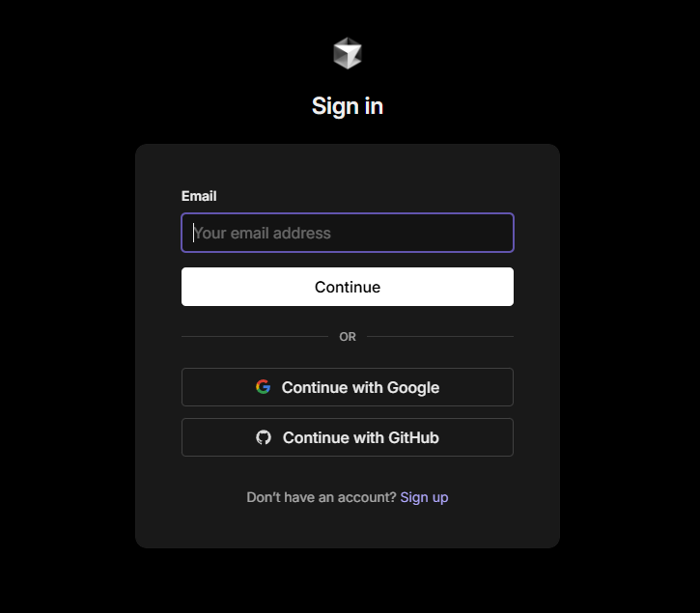700x613 pixels.
Task: Click the GitHub octocat icon
Action: tap(264, 437)
